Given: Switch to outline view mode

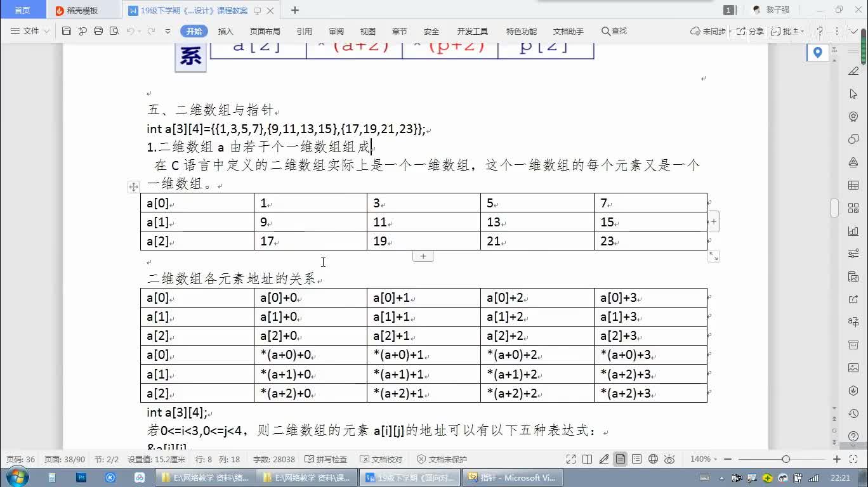Looking at the screenshot, I should [636, 459].
